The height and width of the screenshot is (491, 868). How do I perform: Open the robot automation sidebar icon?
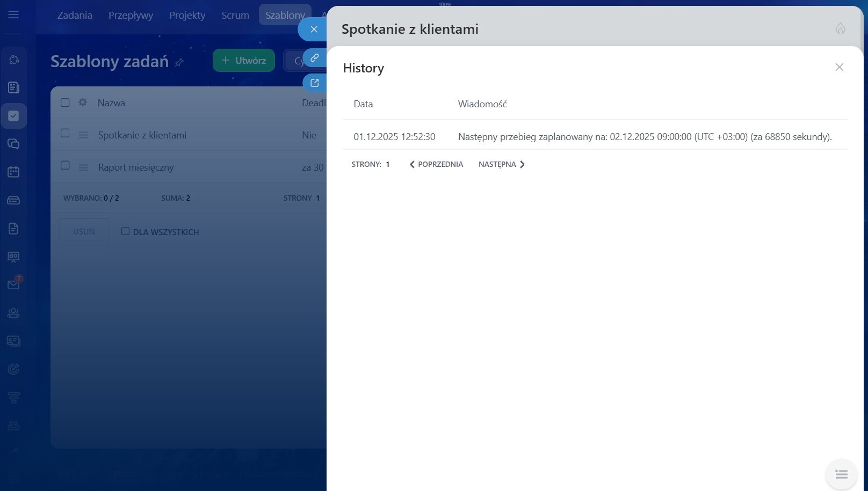(x=13, y=426)
